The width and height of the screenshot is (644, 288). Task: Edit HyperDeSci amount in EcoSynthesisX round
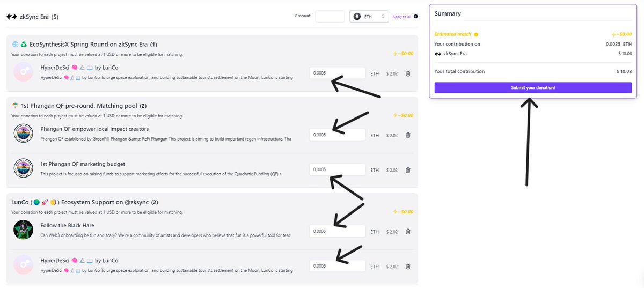pos(337,73)
